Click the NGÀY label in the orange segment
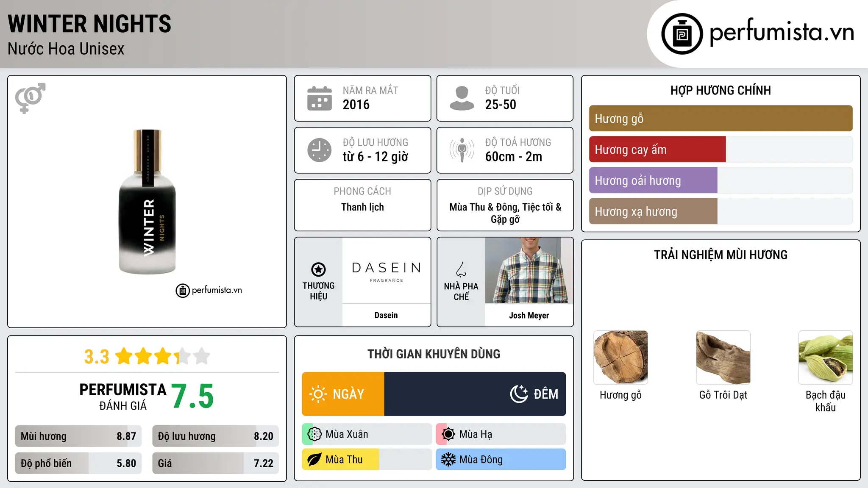The image size is (868, 488). coord(348,394)
